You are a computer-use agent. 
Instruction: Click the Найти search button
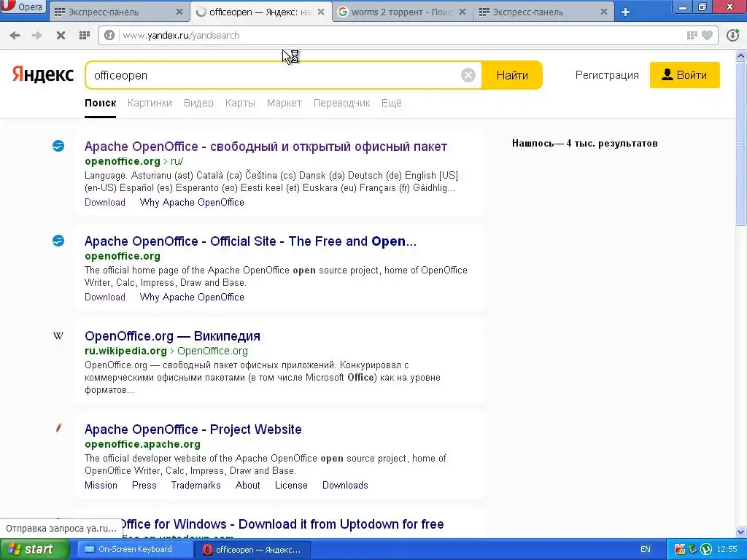(x=512, y=75)
